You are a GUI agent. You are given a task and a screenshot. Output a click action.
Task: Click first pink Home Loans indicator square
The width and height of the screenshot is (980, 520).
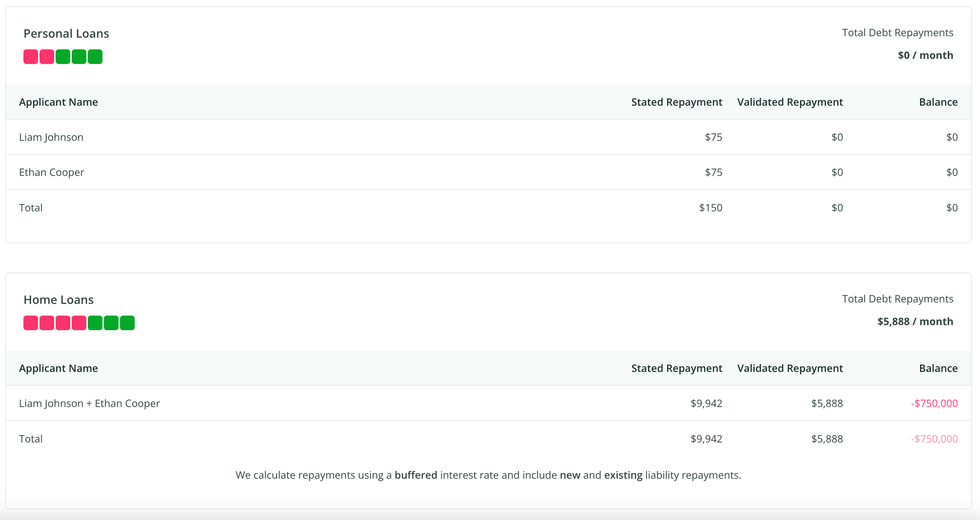pyautogui.click(x=31, y=323)
